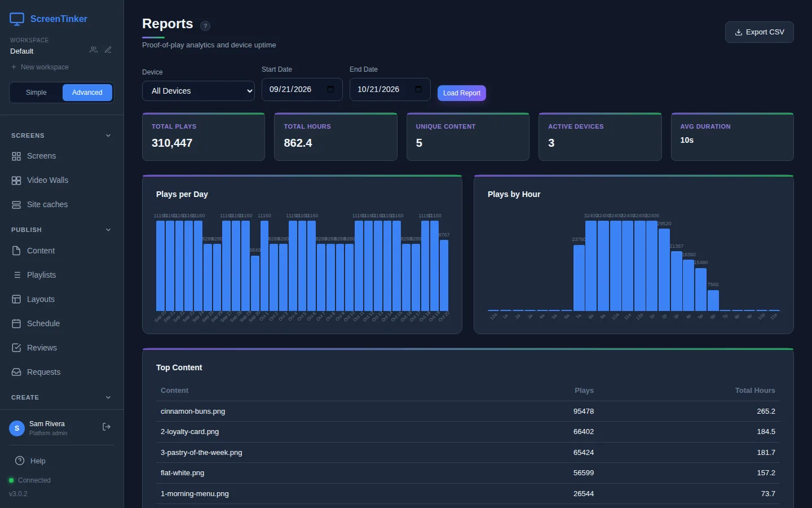Click the Total Plays card 310,447
Viewport: 812px width, 508px height.
point(204,137)
